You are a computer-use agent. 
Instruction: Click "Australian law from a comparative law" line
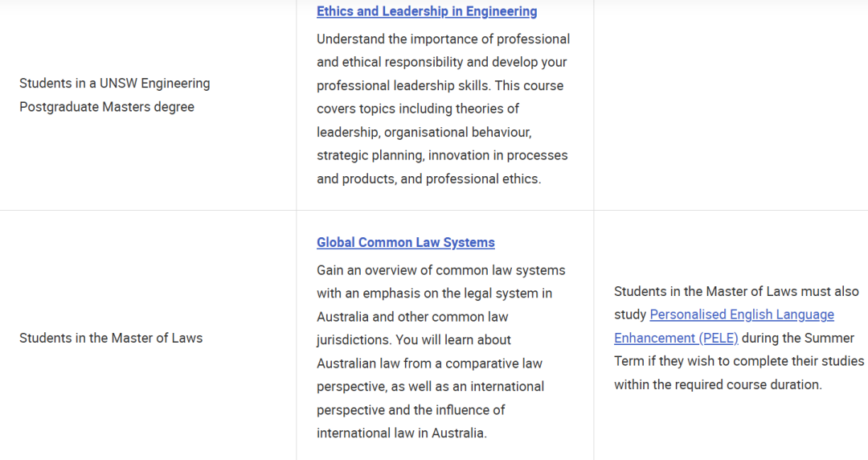[429, 363]
